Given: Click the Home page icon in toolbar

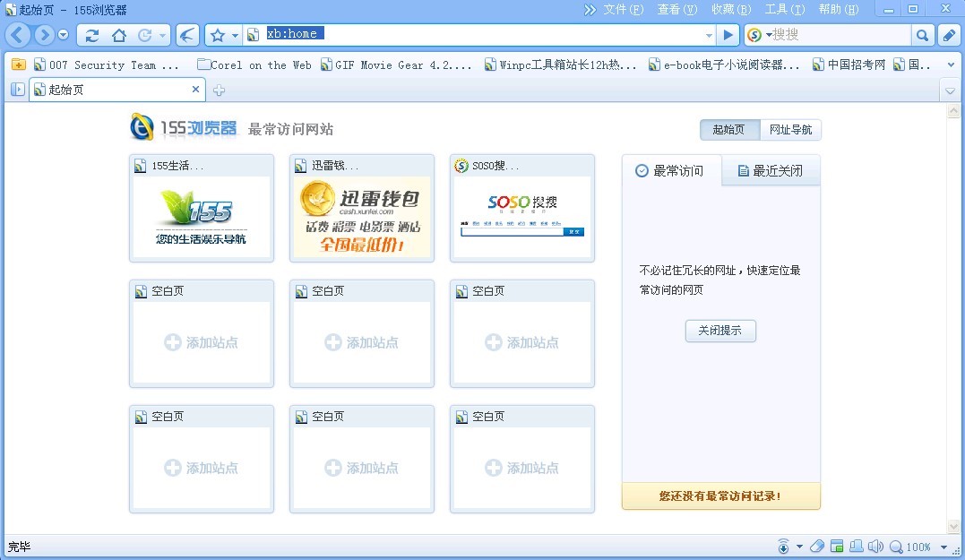Looking at the screenshot, I should tap(118, 35).
